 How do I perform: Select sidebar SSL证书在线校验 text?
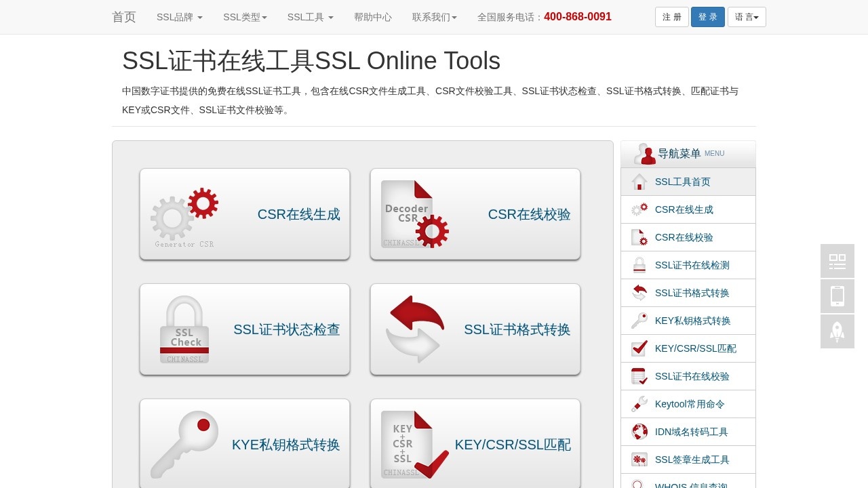pos(692,376)
